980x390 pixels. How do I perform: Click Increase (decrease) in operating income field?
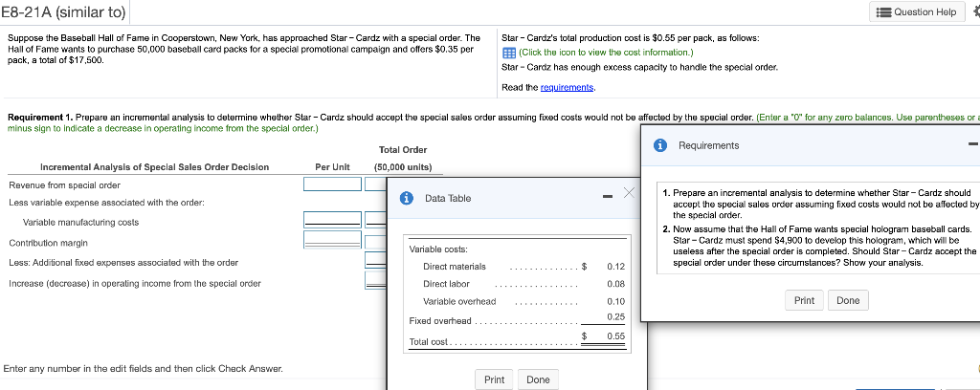coord(376,281)
